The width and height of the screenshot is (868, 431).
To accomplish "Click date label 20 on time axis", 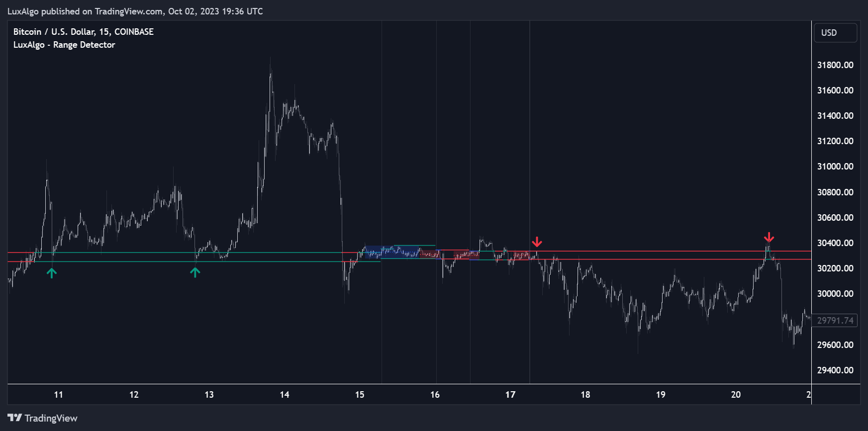I will pyautogui.click(x=736, y=395).
